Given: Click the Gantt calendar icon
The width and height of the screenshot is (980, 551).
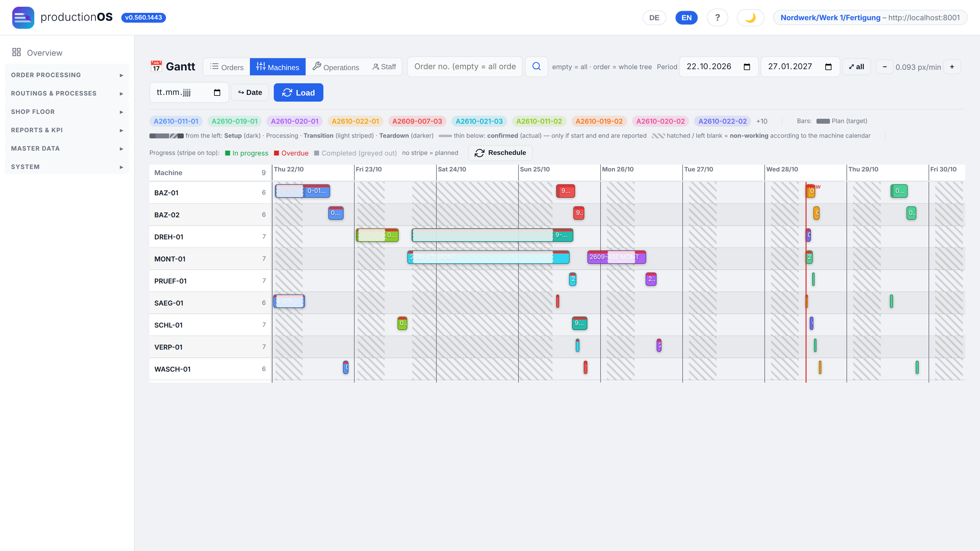Looking at the screenshot, I should [x=156, y=66].
